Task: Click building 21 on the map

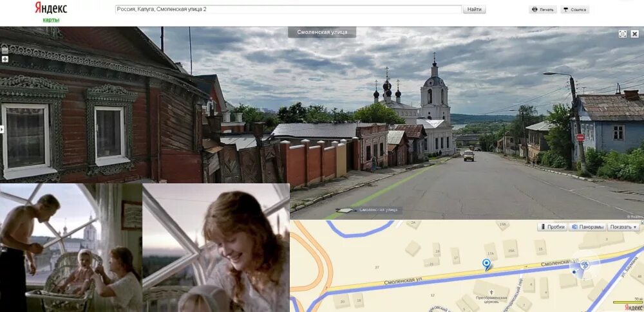Action: [x=431, y=262]
